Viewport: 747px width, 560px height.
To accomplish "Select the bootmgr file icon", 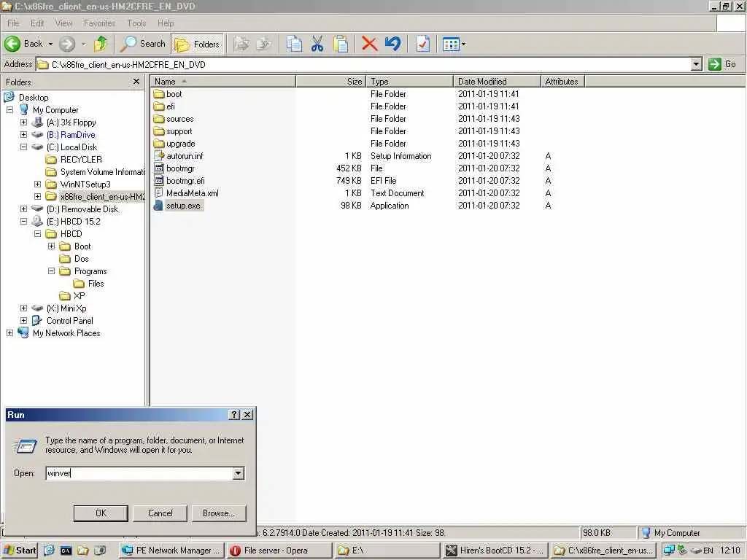I will coord(159,168).
